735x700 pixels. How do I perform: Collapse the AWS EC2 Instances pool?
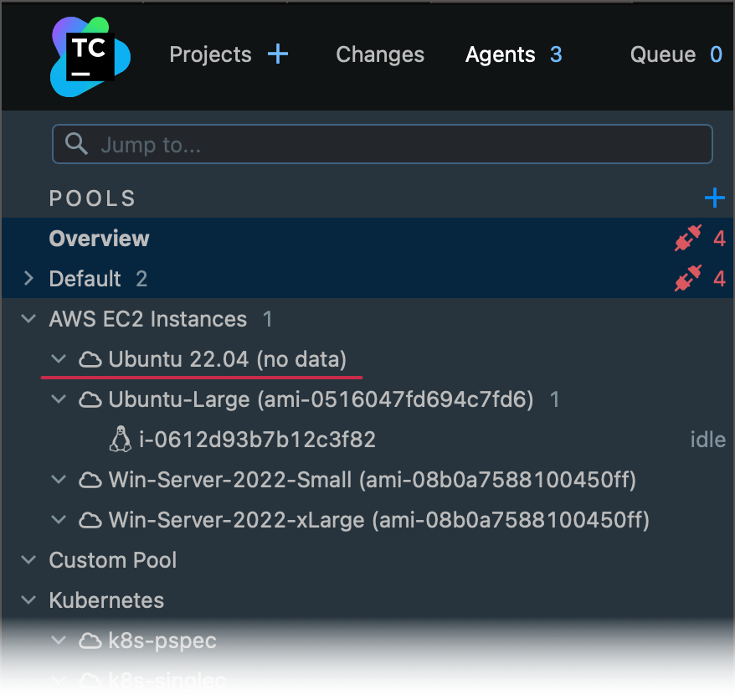tap(28, 318)
